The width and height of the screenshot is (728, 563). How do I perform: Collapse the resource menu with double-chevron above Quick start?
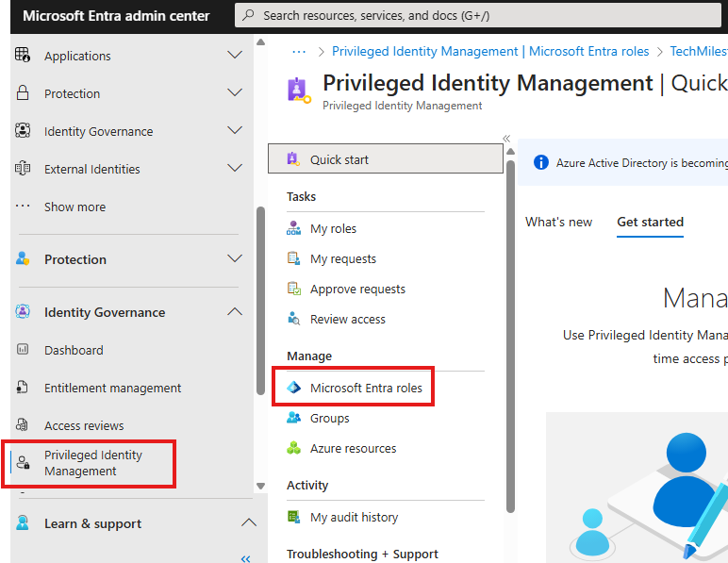[x=506, y=139]
